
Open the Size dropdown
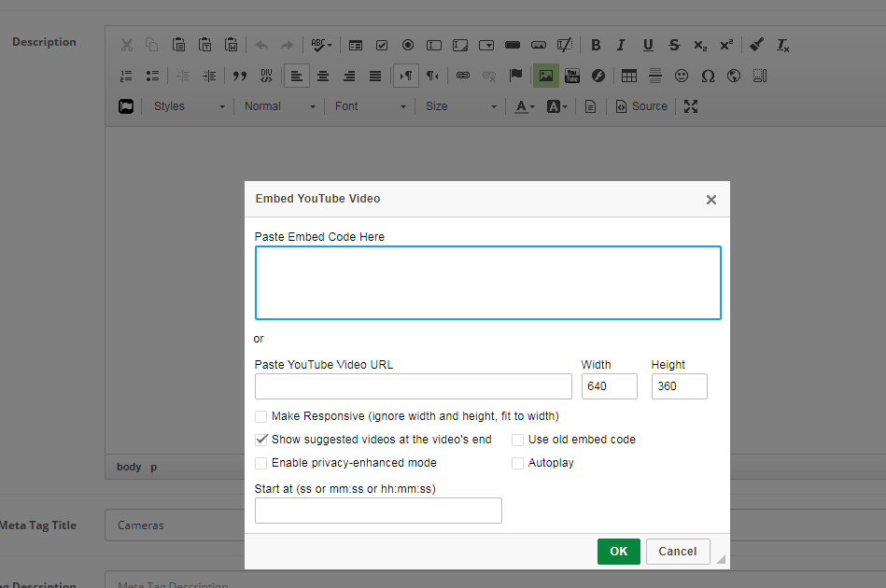point(460,106)
